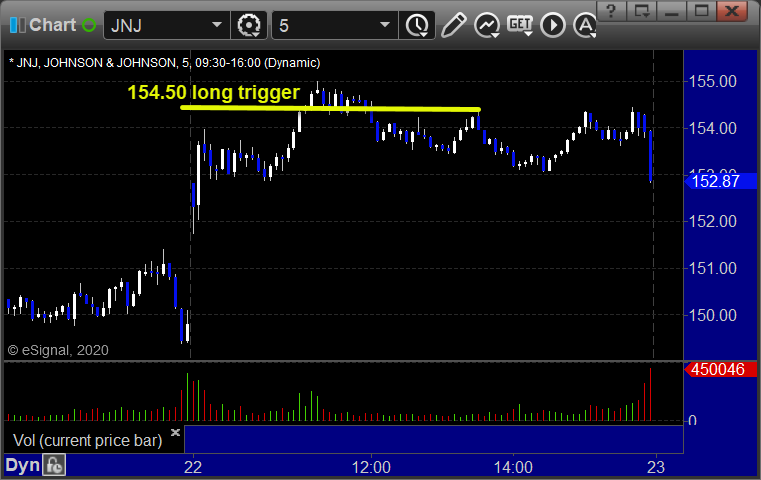Image resolution: width=761 pixels, height=480 pixels.
Task: Click the Vol (current price bar) label
Action: [x=87, y=440]
